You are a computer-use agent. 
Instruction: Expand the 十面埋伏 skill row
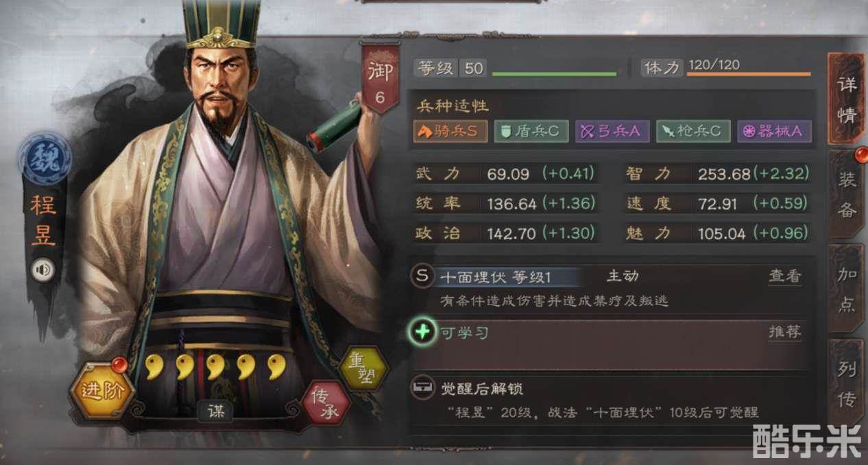point(612,288)
